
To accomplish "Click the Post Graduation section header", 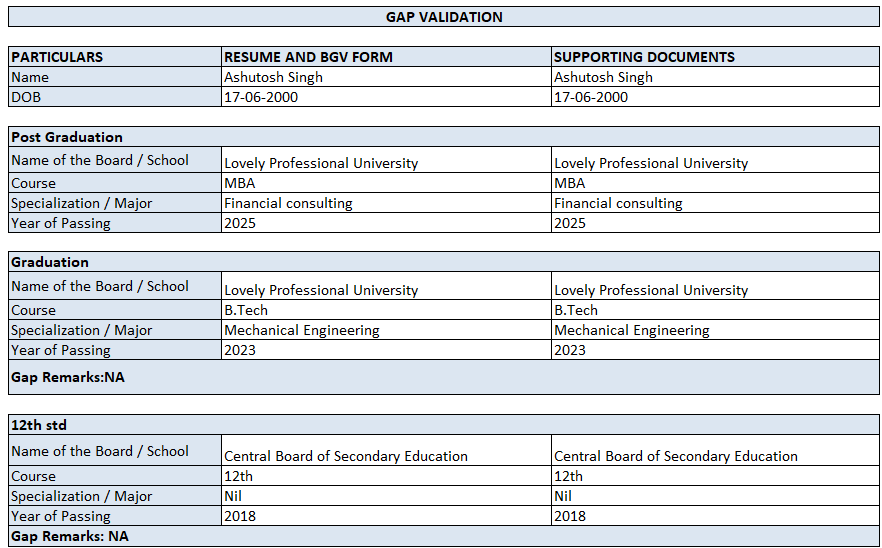I will click(67, 137).
